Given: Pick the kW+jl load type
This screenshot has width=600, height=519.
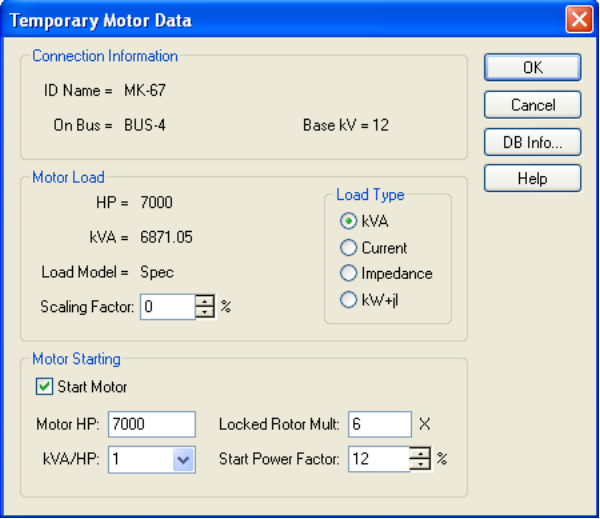Looking at the screenshot, I should [349, 299].
